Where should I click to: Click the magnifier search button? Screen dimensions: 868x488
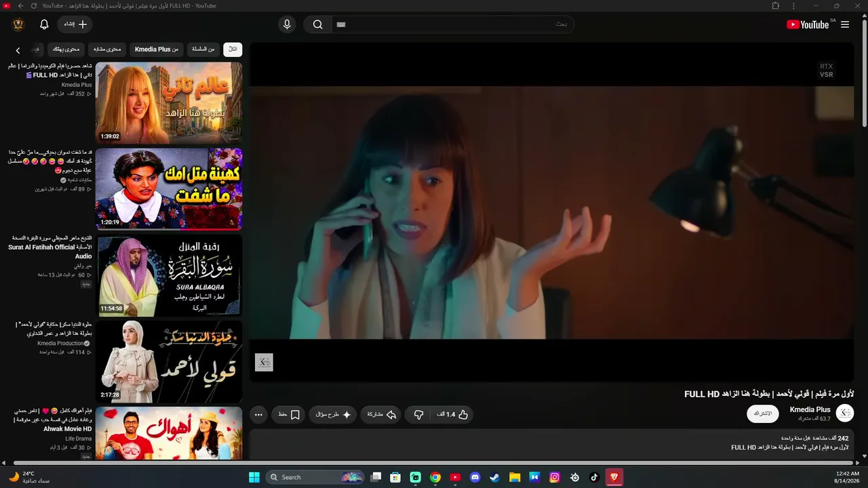tap(317, 24)
